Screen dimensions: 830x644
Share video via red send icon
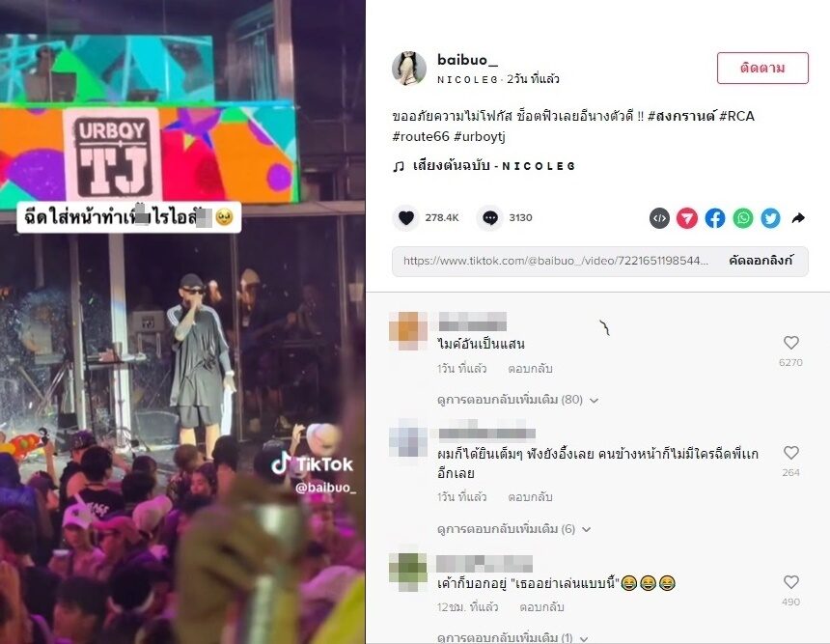[x=687, y=218]
